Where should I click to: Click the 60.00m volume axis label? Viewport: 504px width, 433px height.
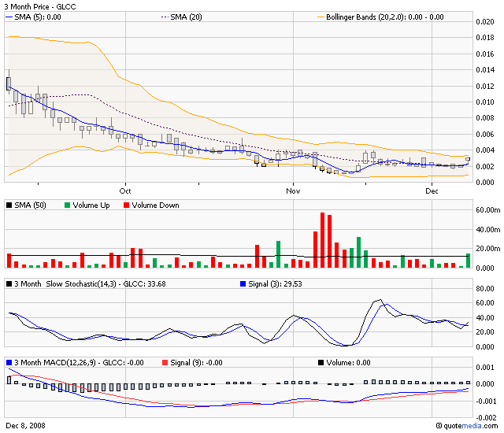click(485, 210)
